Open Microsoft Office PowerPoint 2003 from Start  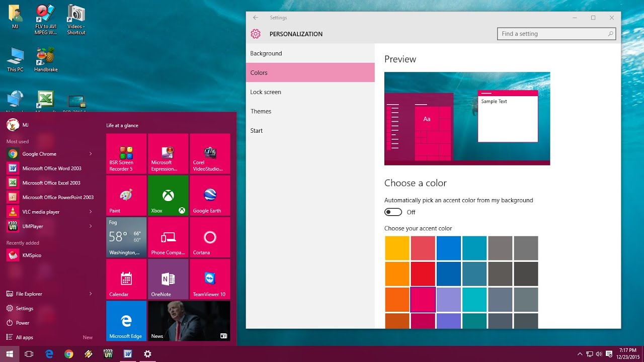(x=50, y=197)
